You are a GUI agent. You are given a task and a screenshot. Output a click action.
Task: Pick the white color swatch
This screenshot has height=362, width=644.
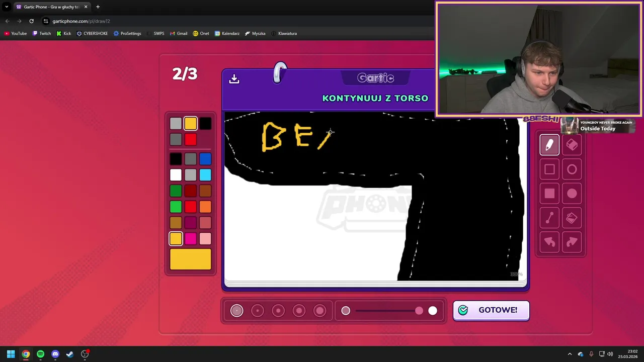coord(176,175)
